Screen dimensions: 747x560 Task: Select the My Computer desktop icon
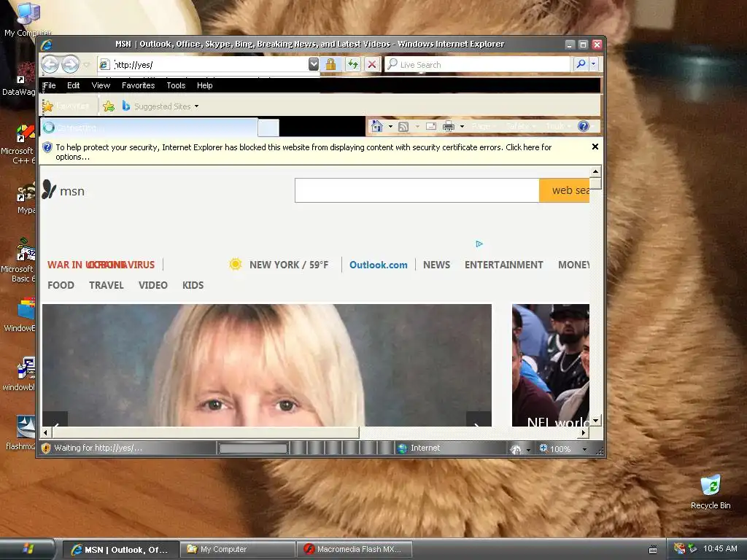point(28,20)
